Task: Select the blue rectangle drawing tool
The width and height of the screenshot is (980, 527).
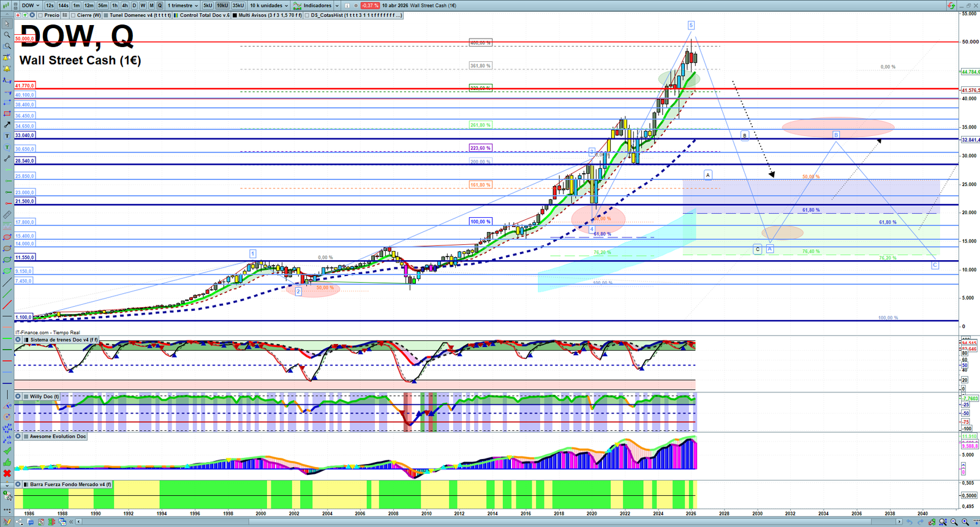Action: pyautogui.click(x=7, y=102)
